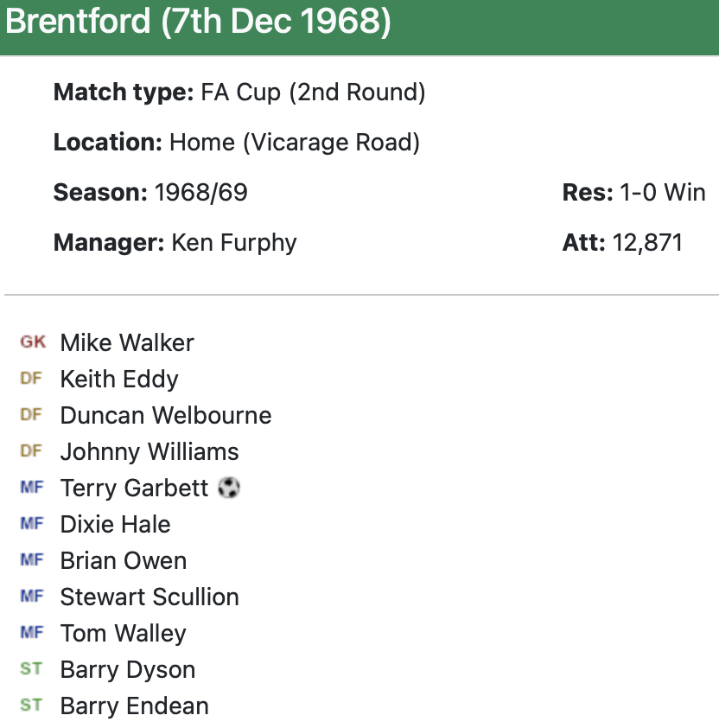Select Terry Garbett in lineup
The width and height of the screenshot is (719, 728).
tap(135, 488)
